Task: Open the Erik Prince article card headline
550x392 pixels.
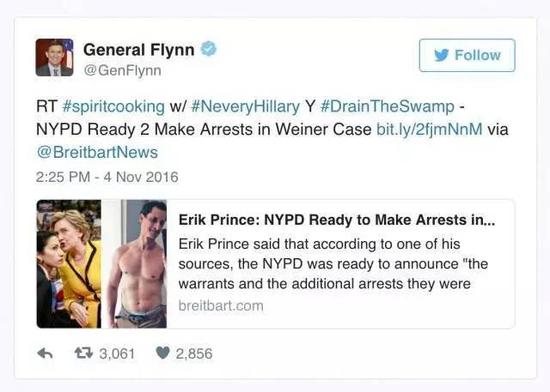Action: tap(337, 220)
